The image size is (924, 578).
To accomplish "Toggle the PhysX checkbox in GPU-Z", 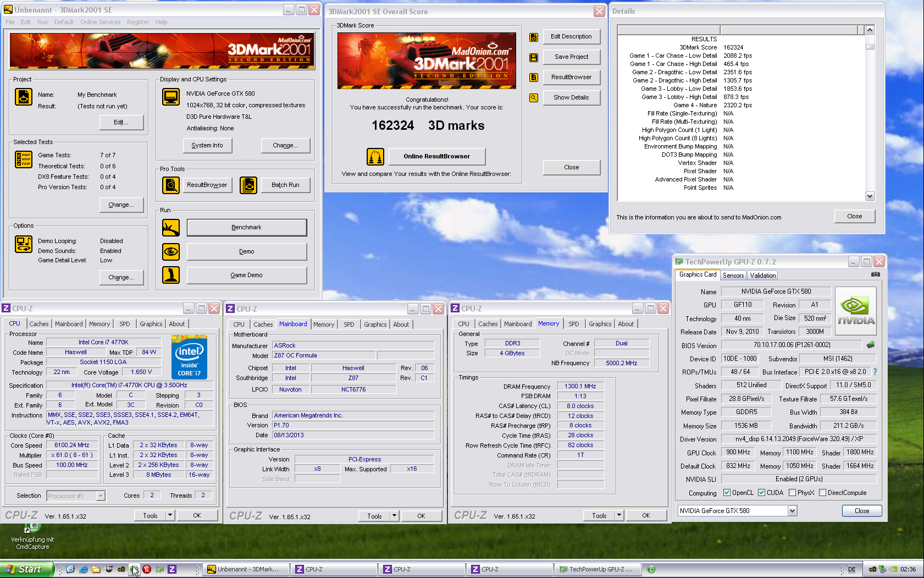I will click(x=792, y=493).
